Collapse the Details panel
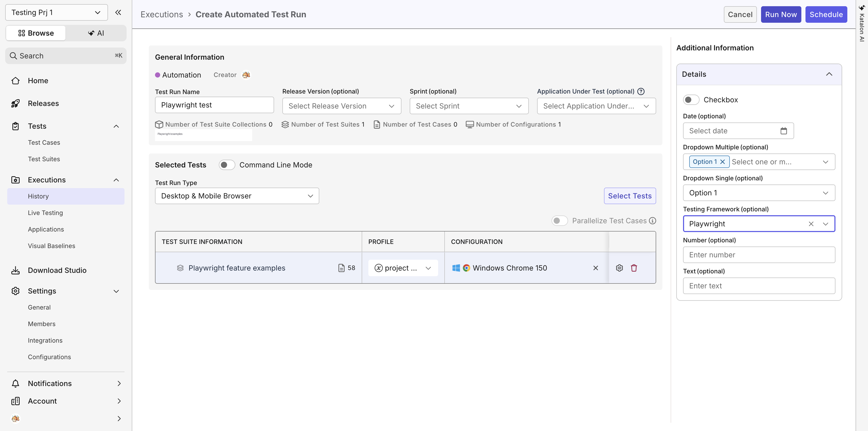 tap(829, 74)
